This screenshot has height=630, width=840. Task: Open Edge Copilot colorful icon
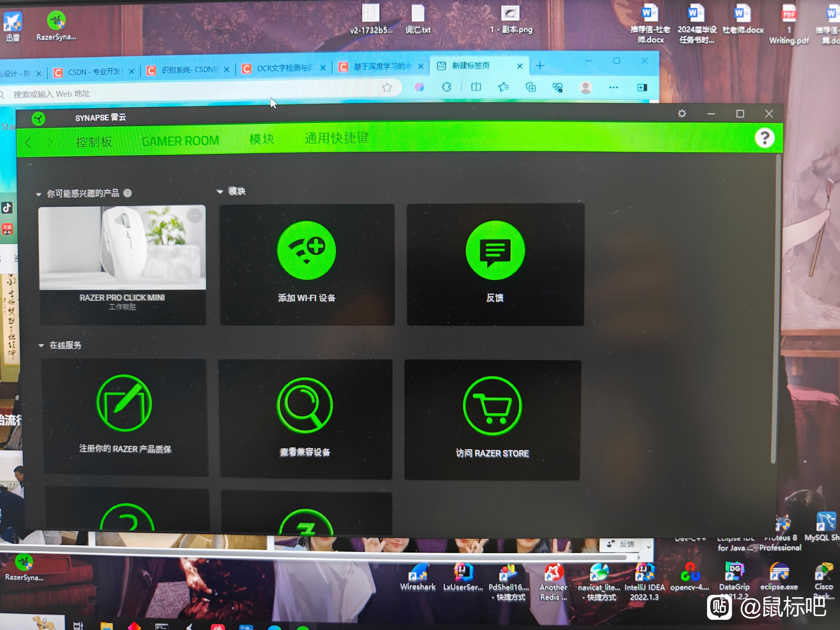pos(419,87)
